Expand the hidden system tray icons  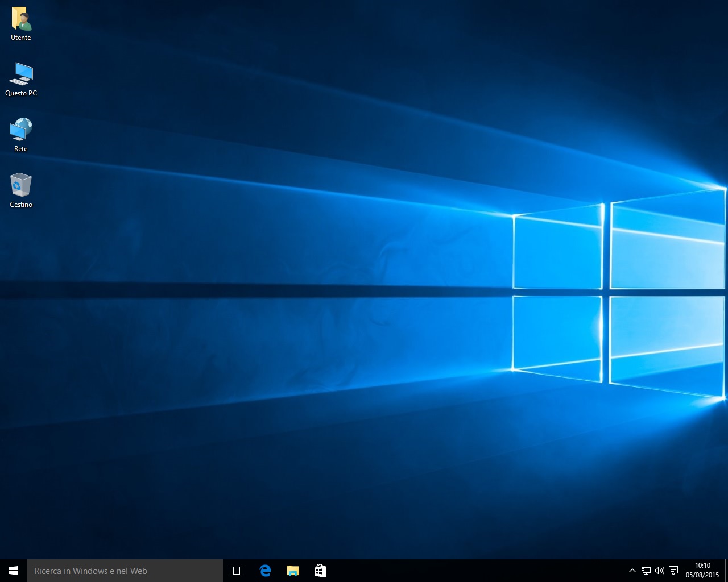click(x=632, y=571)
